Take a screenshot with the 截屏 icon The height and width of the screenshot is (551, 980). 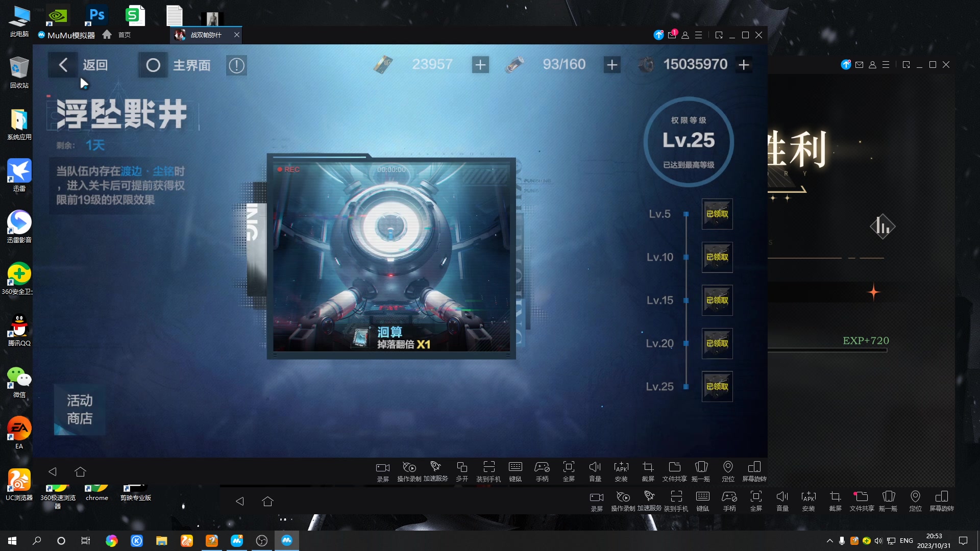click(x=648, y=470)
